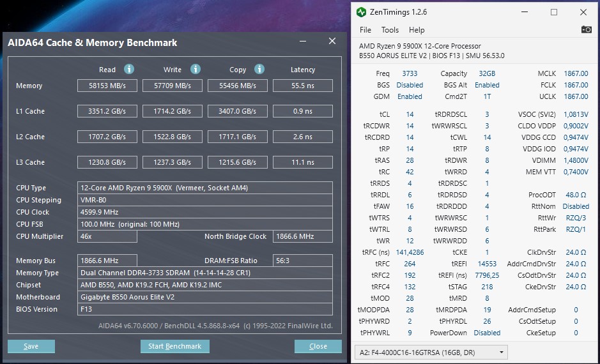Click tRFC (ns) value 141,4286
The image size is (600, 364).
tap(410, 252)
